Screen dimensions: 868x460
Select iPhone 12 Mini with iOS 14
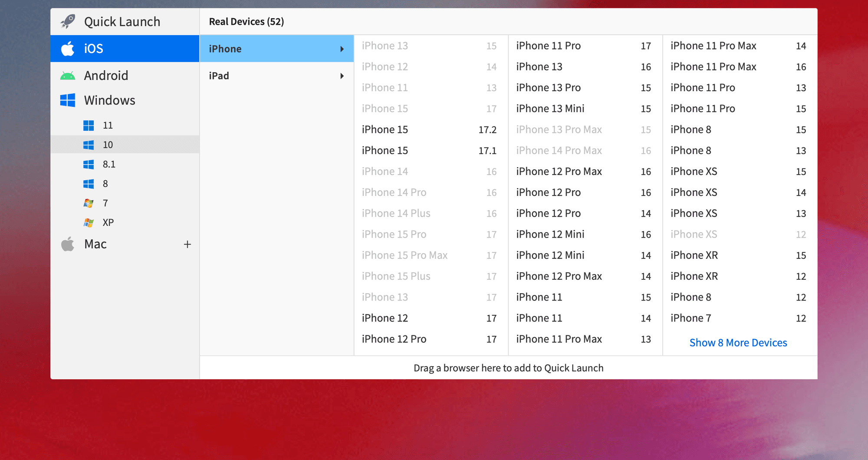coord(585,255)
